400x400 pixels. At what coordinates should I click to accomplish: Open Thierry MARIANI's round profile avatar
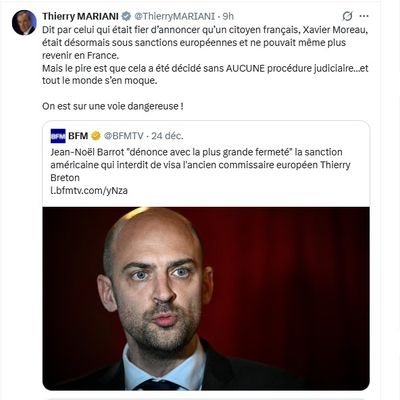(24, 22)
